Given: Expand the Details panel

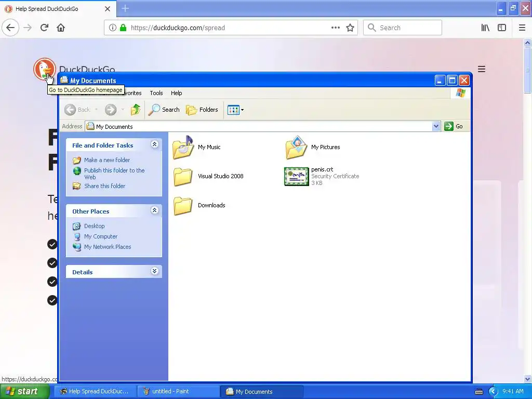Looking at the screenshot, I should click(x=154, y=271).
